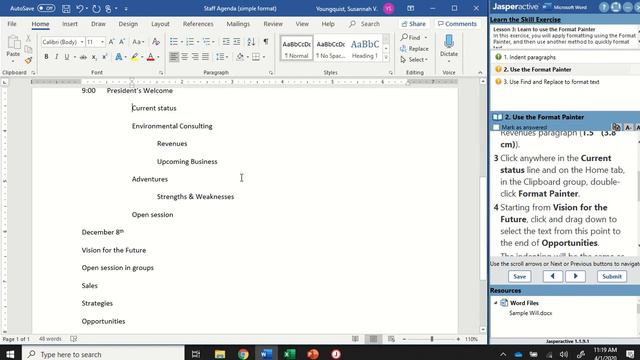Open the Borders dropdown arrow
This screenshot has height=360, width=640.
(264, 57)
